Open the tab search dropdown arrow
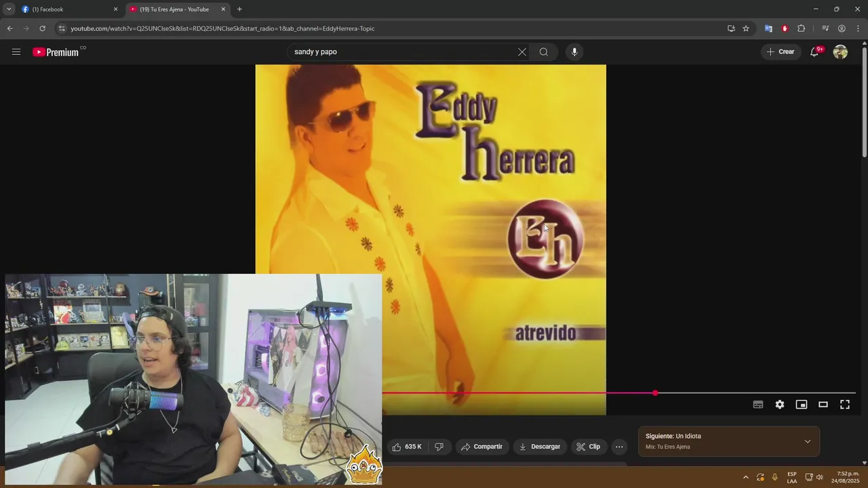 tap(9, 9)
